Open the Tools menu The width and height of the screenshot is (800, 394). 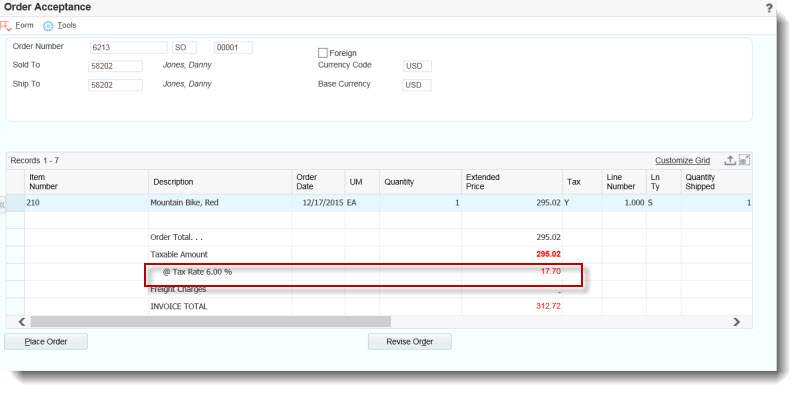[x=67, y=25]
